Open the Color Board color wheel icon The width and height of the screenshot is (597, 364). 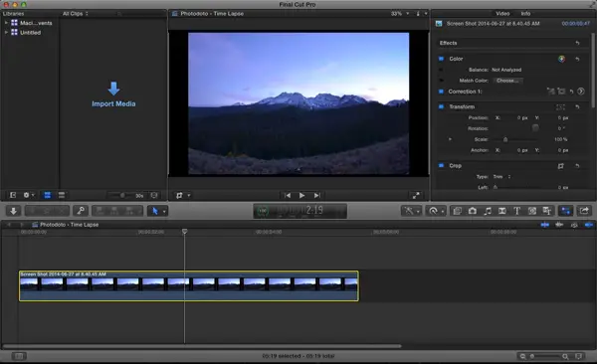(x=561, y=59)
